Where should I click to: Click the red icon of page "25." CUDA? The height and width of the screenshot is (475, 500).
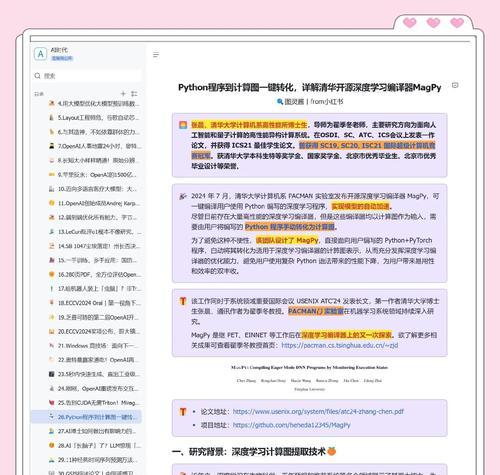point(52,403)
